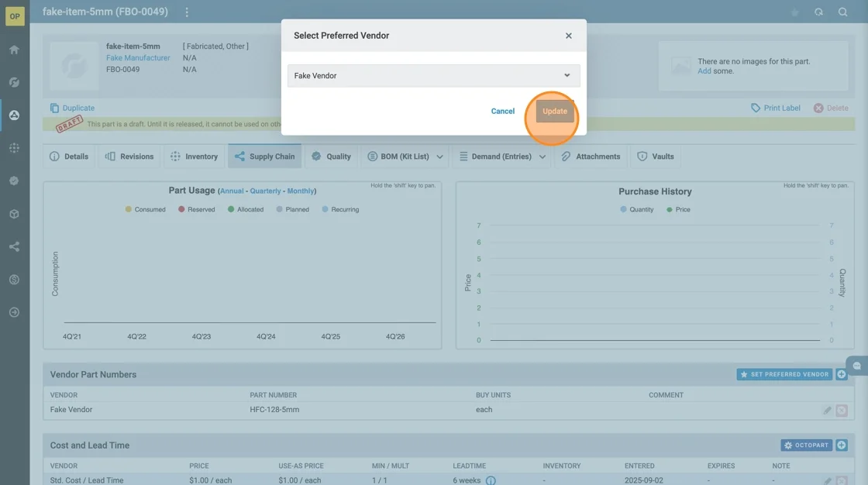Viewport: 868px width, 485px height.
Task: Close the Select Preferred Vendor dialog
Action: [x=568, y=36]
